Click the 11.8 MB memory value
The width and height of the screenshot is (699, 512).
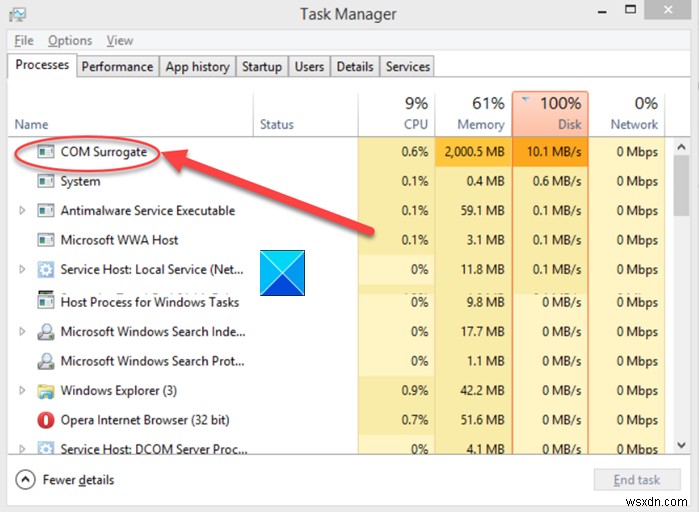tap(482, 269)
